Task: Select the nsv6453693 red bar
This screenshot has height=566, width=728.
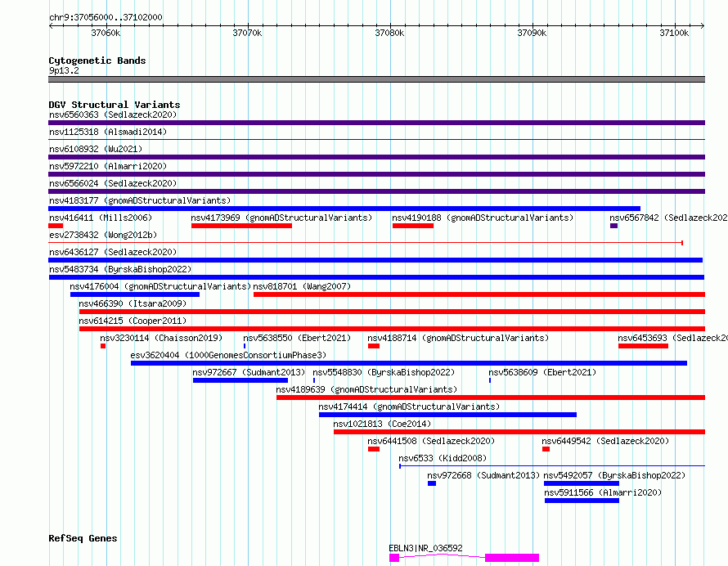Action: (643, 346)
